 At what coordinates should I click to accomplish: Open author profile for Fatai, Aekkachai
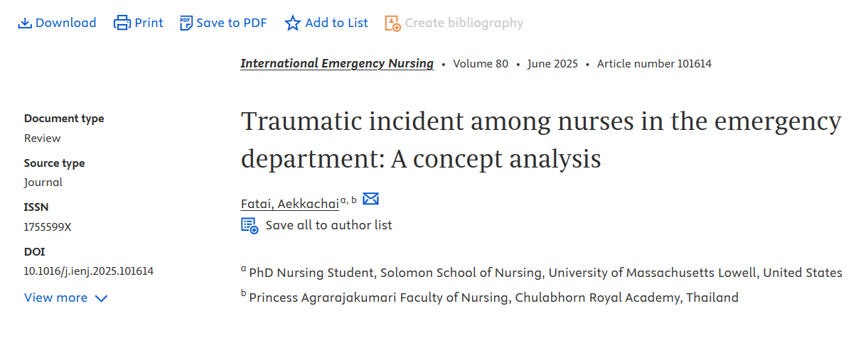pyautogui.click(x=290, y=204)
